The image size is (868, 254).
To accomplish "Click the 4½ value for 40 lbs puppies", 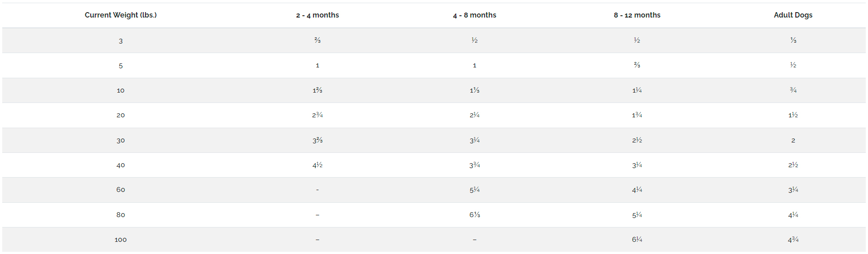I will 317,165.
